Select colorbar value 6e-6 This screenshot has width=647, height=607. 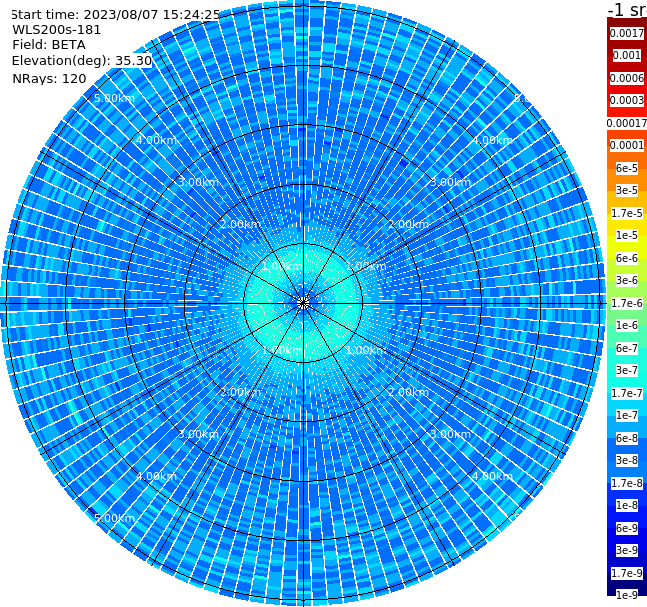(627, 258)
